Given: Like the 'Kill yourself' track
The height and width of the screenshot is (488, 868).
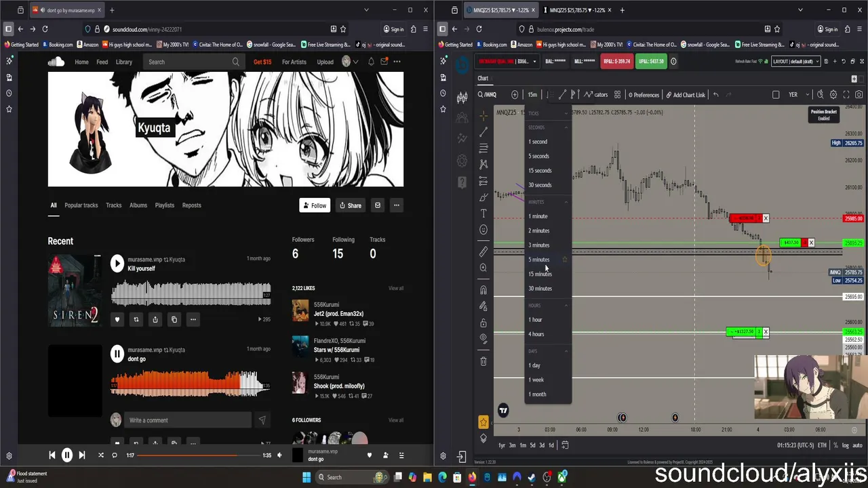Looking at the screenshot, I should point(117,319).
